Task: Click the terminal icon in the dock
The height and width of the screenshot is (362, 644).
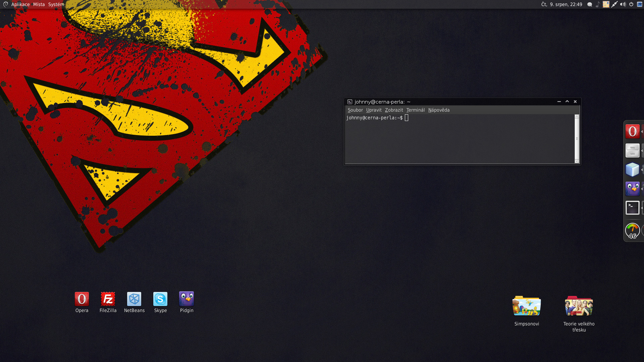Action: [632, 208]
